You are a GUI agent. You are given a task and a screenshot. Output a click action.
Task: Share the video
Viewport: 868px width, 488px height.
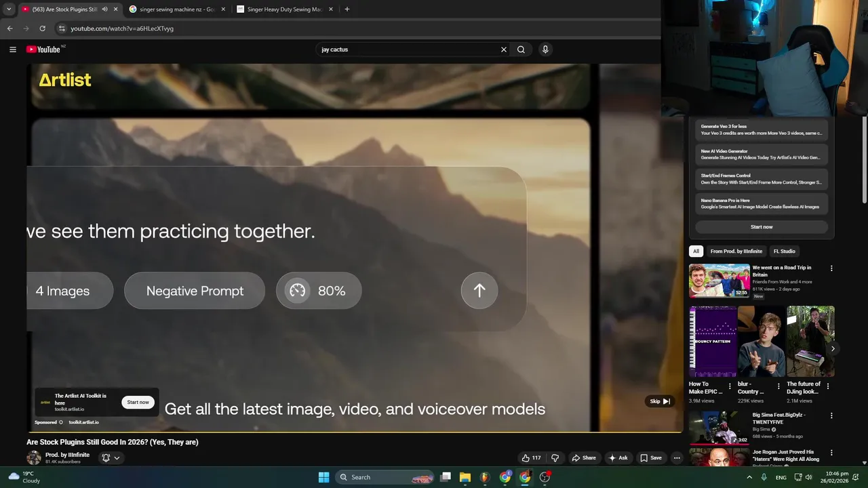click(x=584, y=458)
